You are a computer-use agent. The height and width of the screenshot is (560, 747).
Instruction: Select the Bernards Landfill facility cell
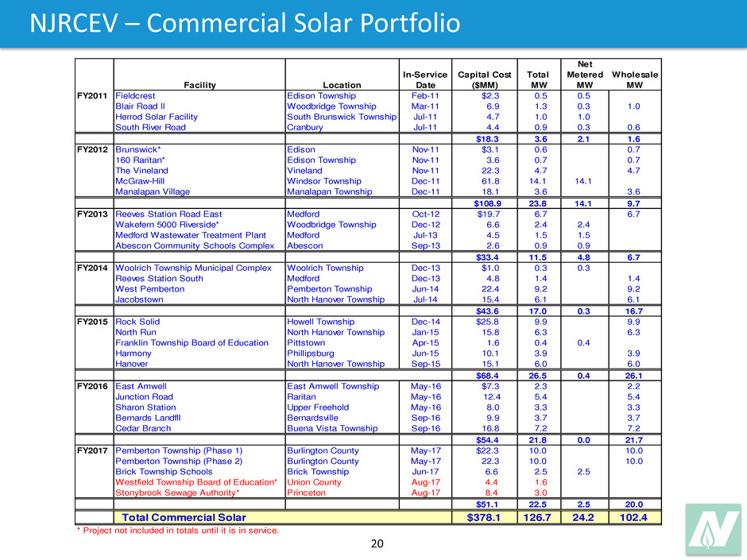coord(148,418)
